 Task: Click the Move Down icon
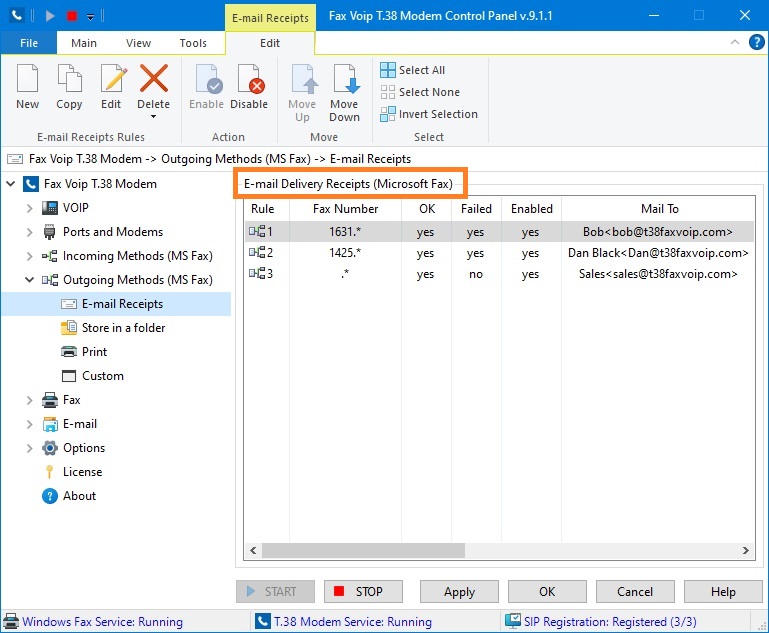point(346,78)
